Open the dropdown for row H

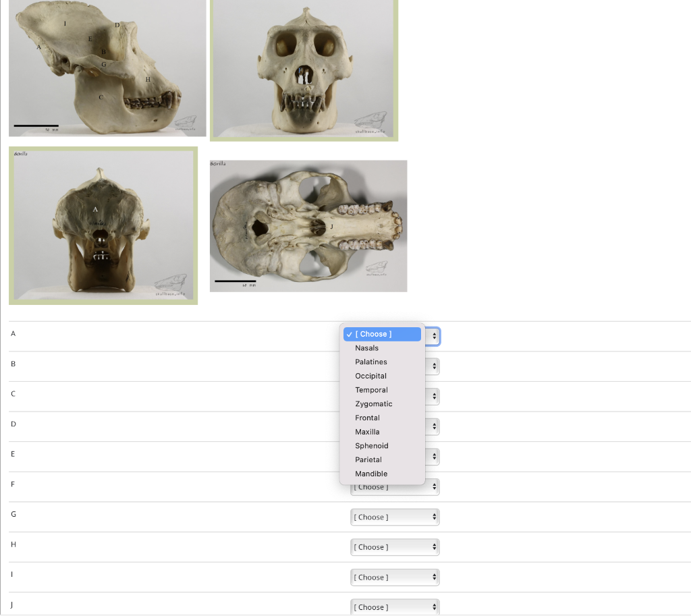[395, 547]
